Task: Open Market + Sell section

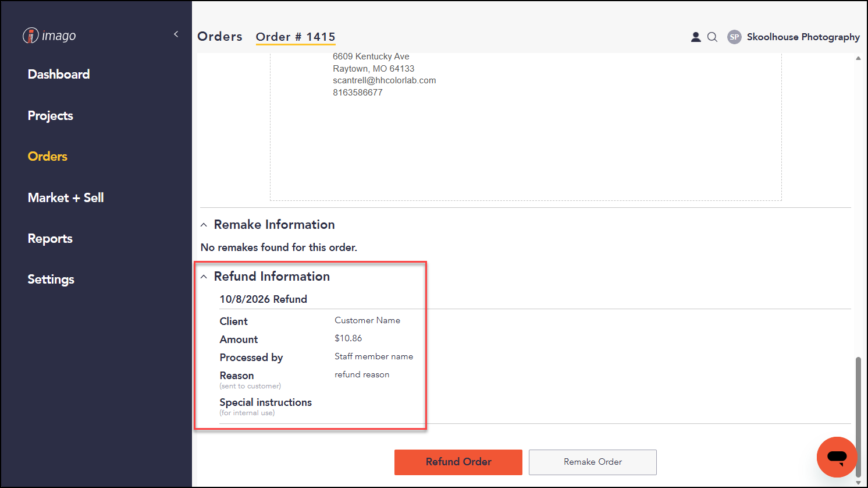Action: [66, 197]
